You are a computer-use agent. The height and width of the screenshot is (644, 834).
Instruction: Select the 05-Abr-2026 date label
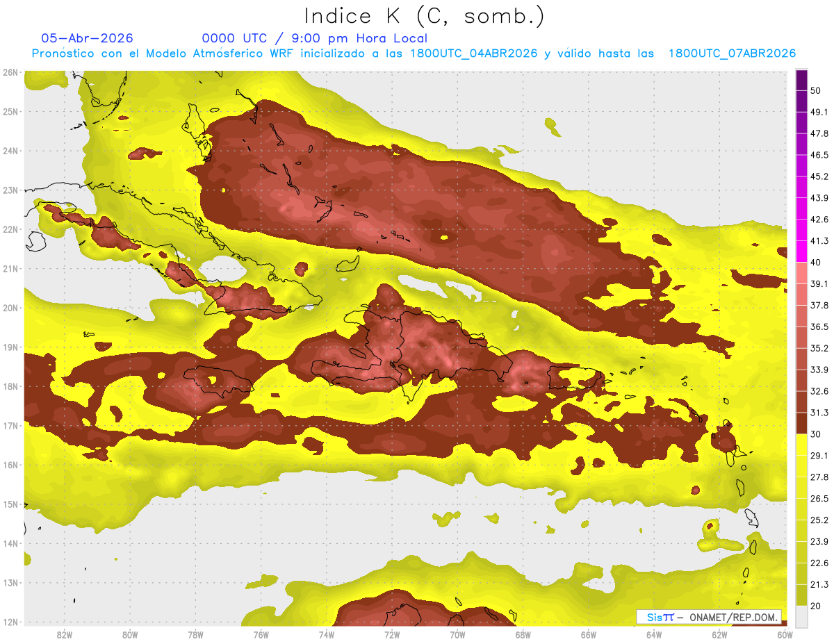pos(88,38)
